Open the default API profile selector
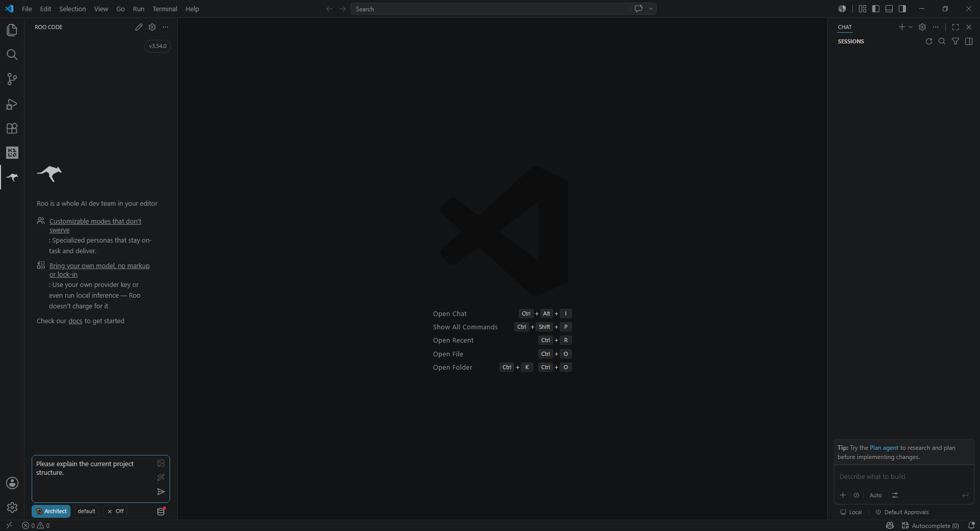 [x=87, y=511]
